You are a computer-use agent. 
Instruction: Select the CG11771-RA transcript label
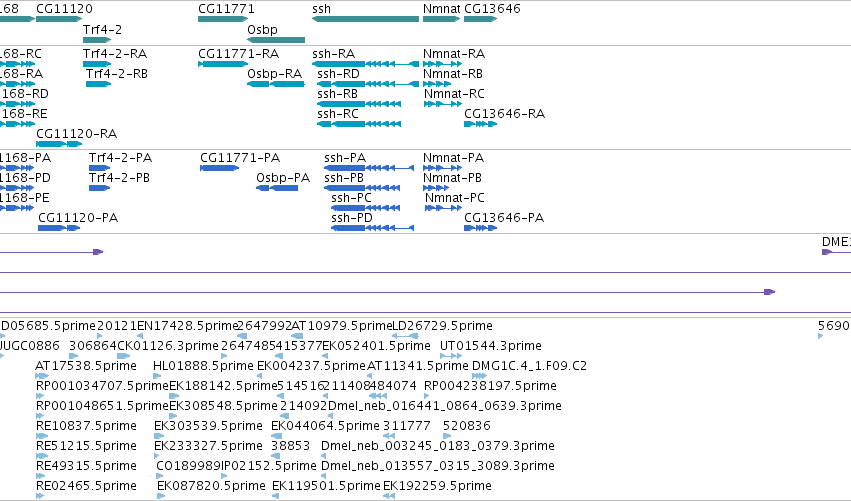click(239, 54)
